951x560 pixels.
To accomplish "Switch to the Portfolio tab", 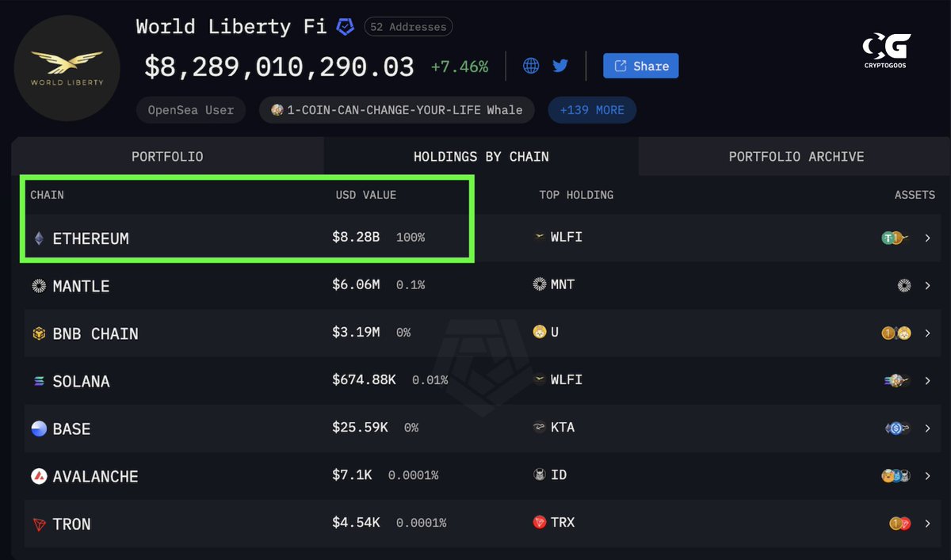I will [x=167, y=156].
